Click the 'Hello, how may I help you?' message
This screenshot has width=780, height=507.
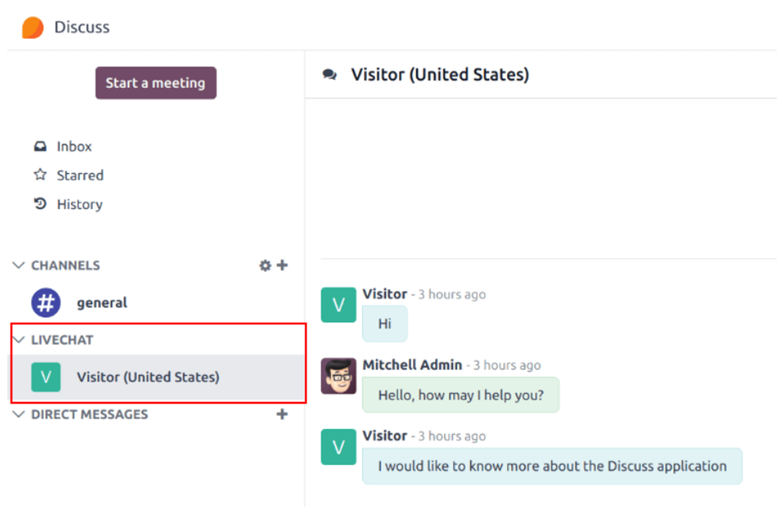point(461,395)
